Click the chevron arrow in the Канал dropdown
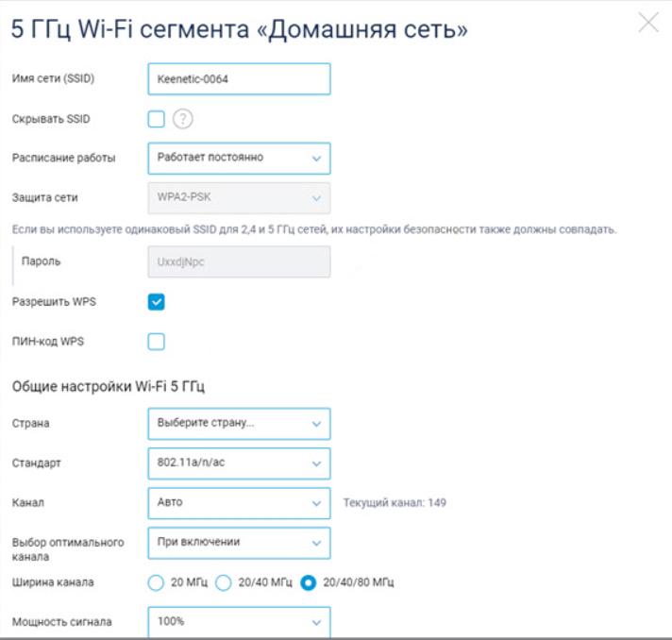Screen dimensions: 672x640 316,503
